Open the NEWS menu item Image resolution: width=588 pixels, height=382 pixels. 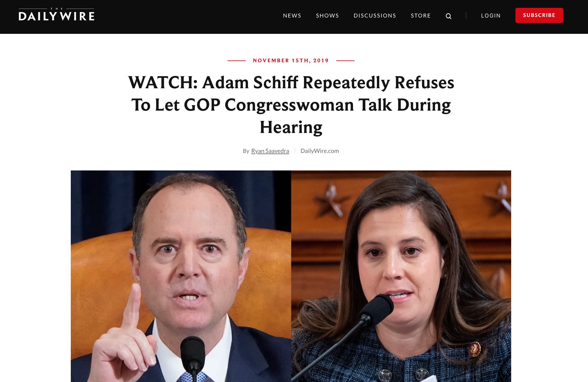point(292,15)
